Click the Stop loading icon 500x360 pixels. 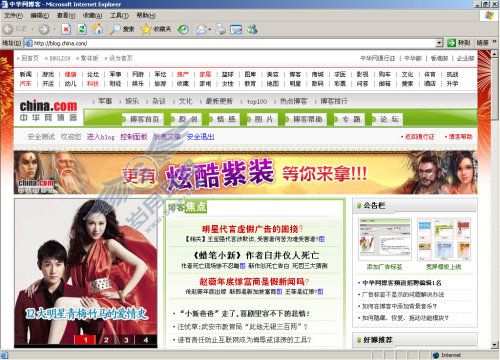pos(66,30)
